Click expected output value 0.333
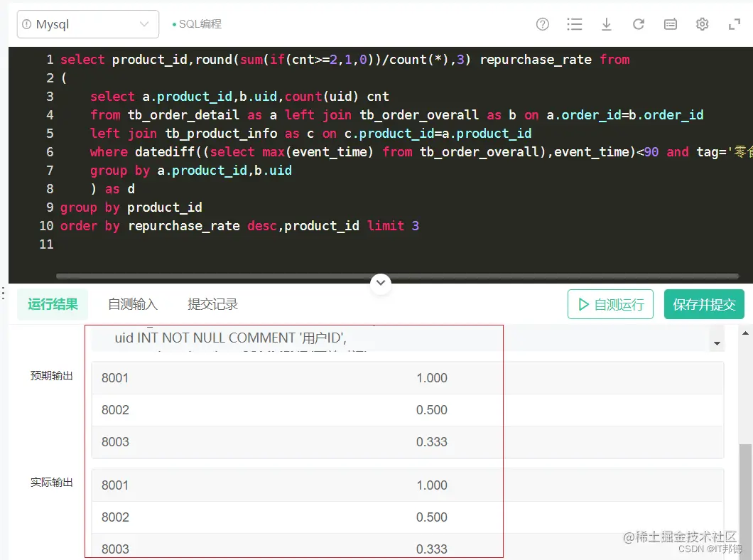Screen dimensions: 753x560 click(432, 441)
